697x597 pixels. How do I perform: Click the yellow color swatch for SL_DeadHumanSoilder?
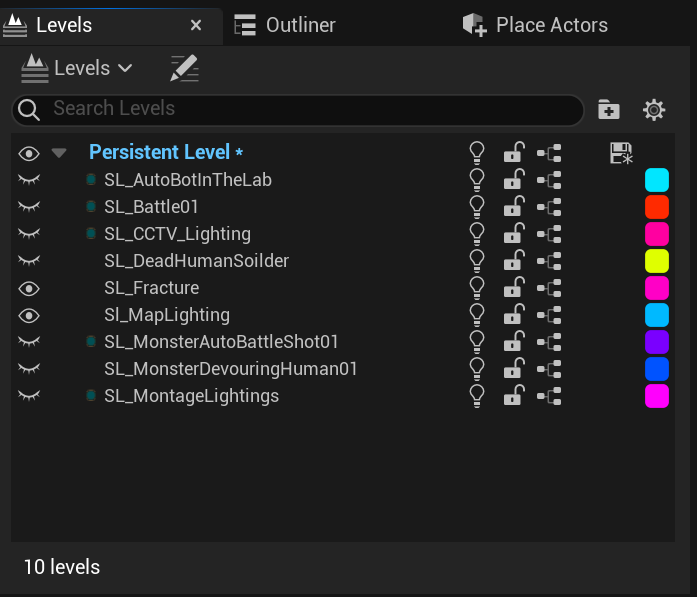(656, 261)
